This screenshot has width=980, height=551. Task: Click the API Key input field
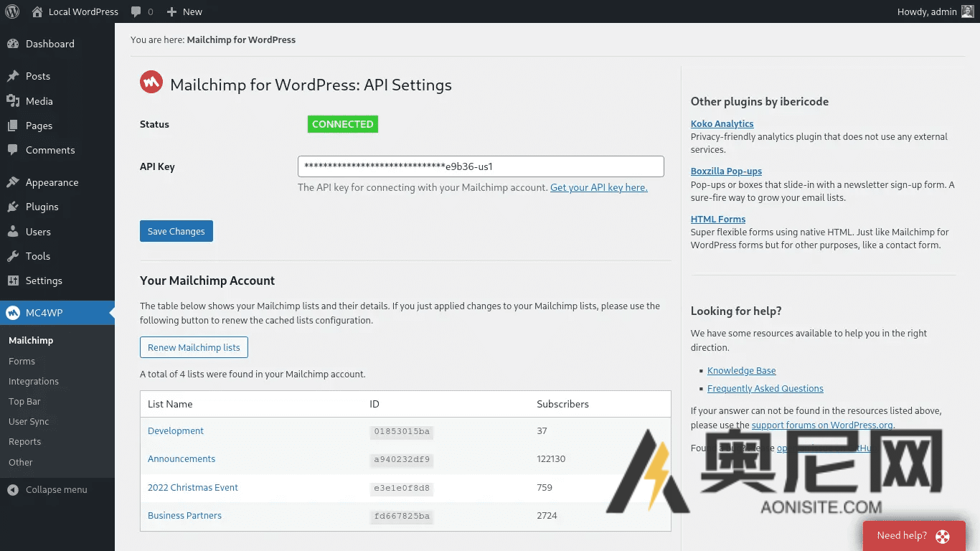coord(481,166)
